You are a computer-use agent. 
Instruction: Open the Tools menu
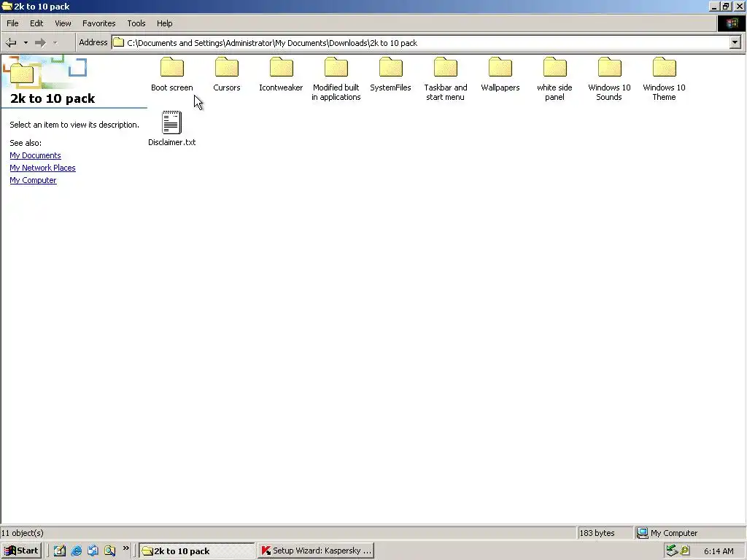click(x=136, y=23)
